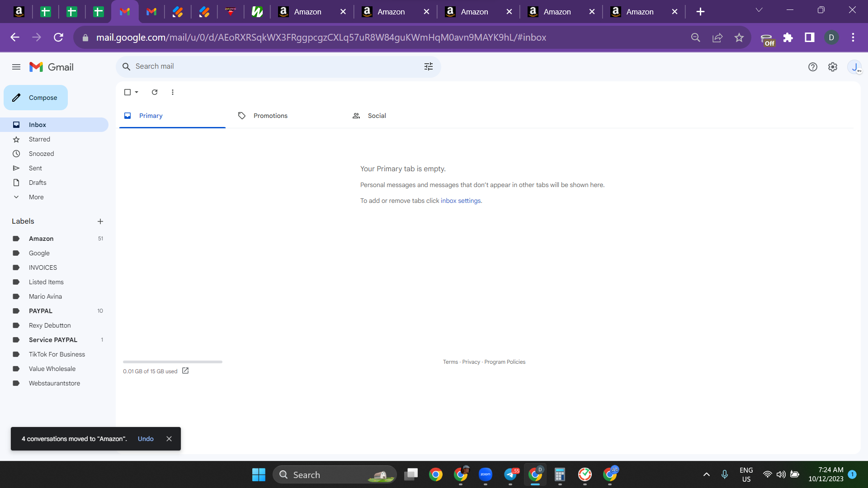This screenshot has height=488, width=868.
Task: Refresh the inbox
Action: [x=155, y=92]
